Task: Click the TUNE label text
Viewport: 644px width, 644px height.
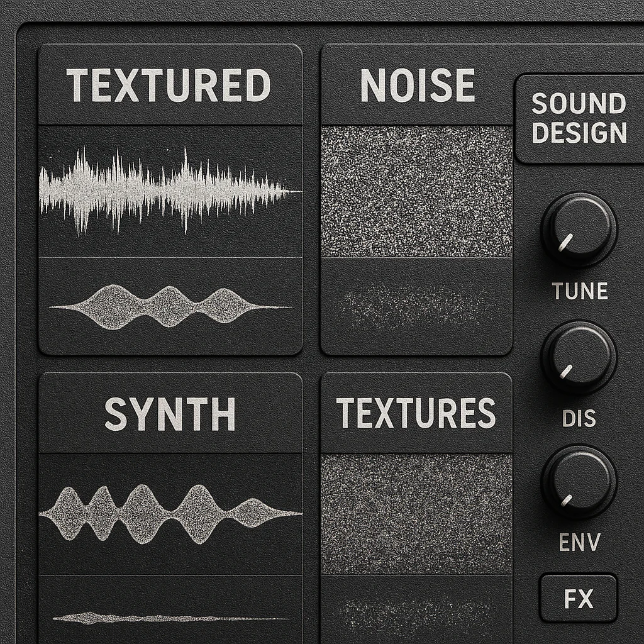Action: [x=579, y=291]
